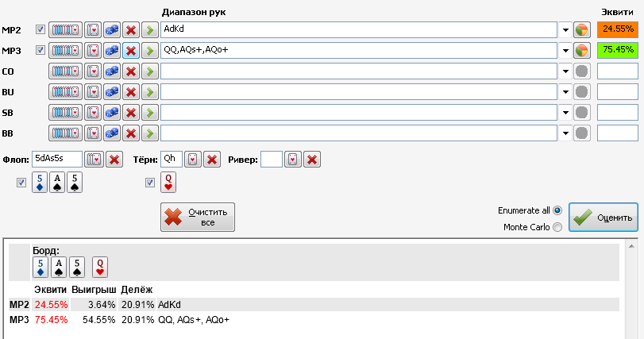Click turn input field Qh
Image resolution: width=644 pixels, height=339 pixels.
click(x=172, y=160)
